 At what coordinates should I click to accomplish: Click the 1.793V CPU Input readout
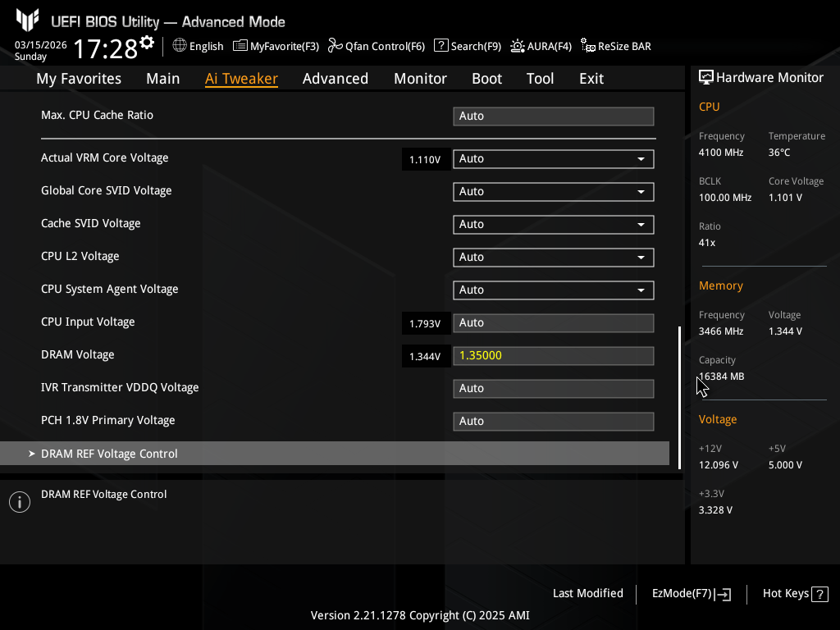pos(425,323)
